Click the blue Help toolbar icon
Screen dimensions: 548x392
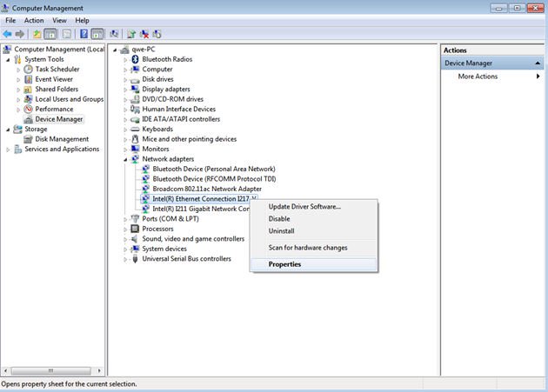tap(84, 34)
